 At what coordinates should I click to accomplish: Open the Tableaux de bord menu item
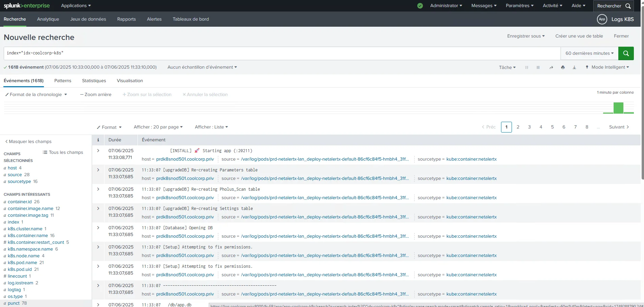click(x=191, y=19)
